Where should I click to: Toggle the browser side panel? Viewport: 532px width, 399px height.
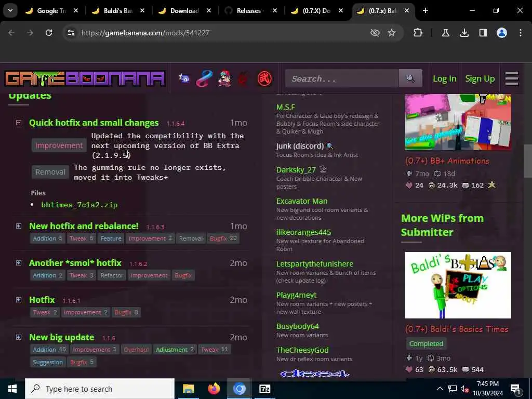(483, 33)
